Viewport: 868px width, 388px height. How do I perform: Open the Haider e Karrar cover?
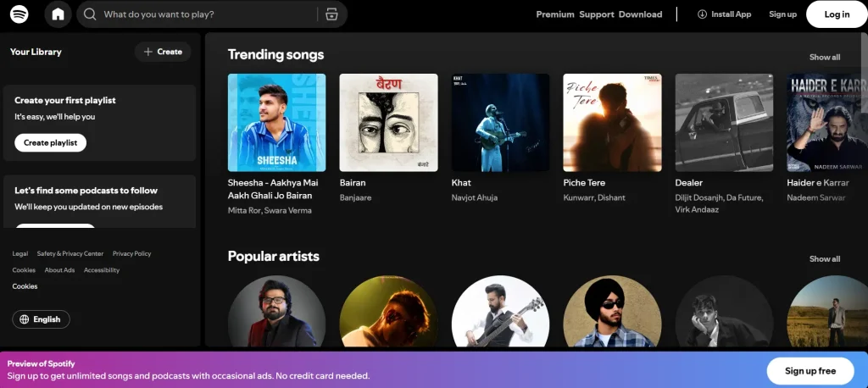click(x=827, y=123)
